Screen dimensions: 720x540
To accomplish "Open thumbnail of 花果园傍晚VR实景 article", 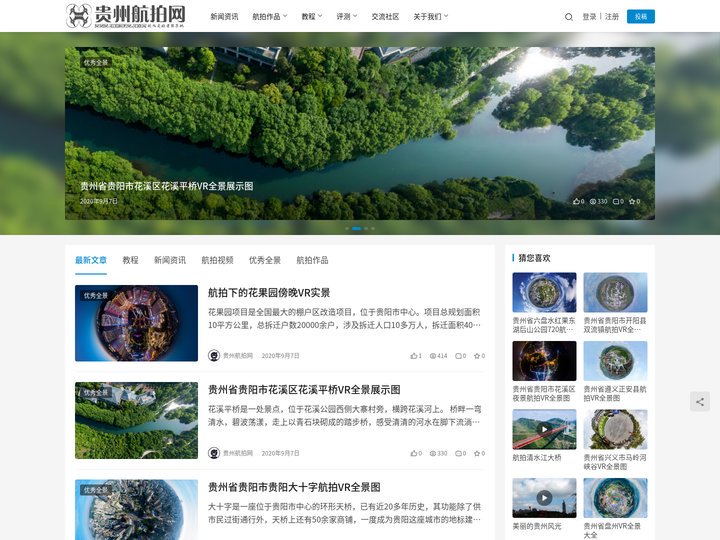I will 136,323.
